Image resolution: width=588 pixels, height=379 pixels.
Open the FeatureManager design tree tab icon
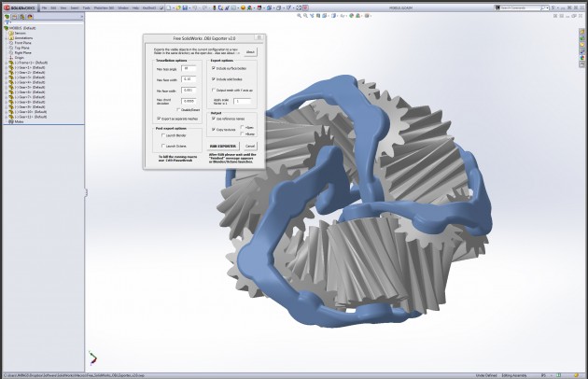coord(7,17)
